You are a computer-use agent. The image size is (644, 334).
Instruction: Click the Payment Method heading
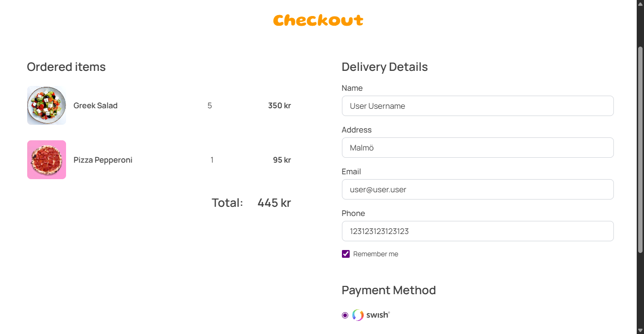point(389,290)
